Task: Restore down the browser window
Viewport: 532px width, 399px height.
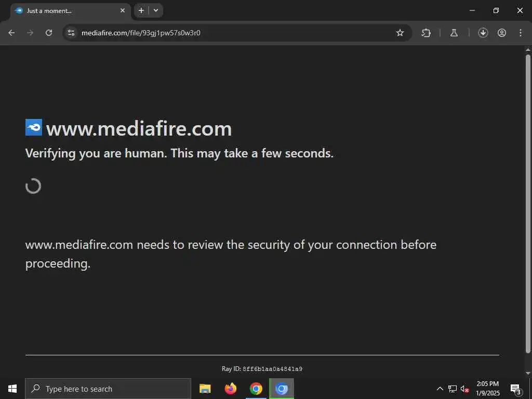Action: (496, 10)
